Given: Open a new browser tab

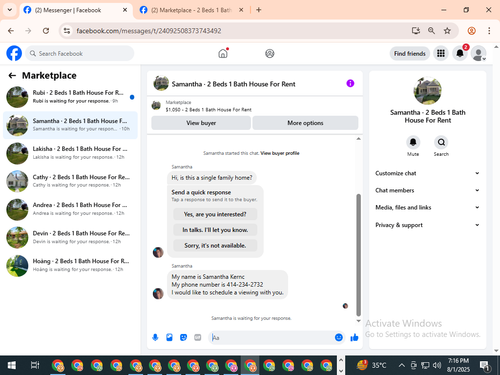Looking at the screenshot, I should [258, 10].
